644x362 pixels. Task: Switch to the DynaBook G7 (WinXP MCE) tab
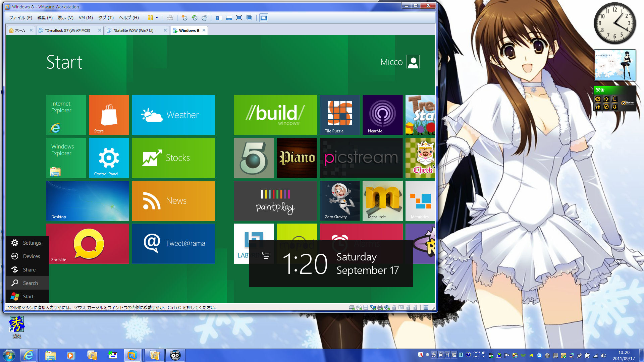point(67,31)
